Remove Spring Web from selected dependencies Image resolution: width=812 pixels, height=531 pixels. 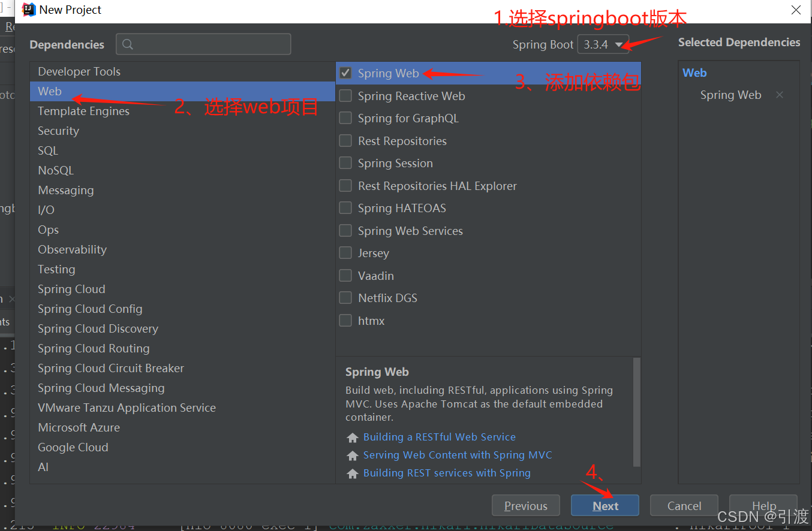pos(779,95)
